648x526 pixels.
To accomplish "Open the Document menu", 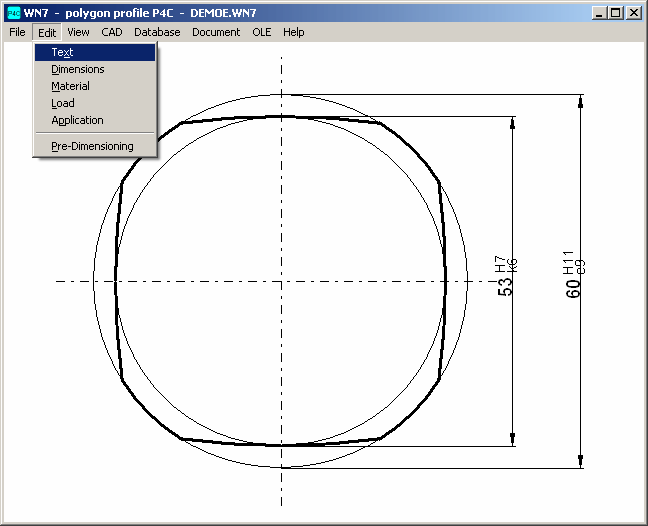I will click(x=216, y=32).
